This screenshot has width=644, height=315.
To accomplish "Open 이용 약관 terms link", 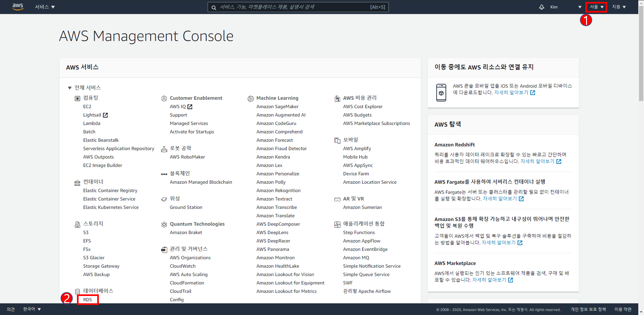I will [x=623, y=309].
